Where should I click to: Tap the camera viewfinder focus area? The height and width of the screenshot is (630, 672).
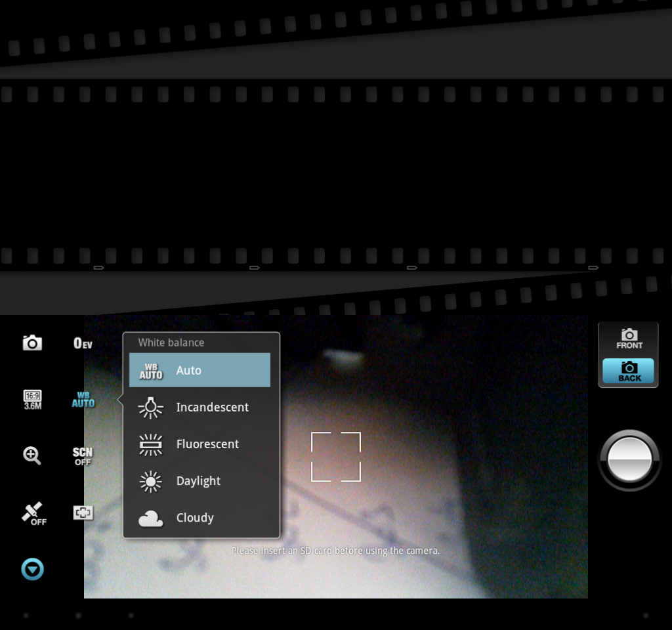pyautogui.click(x=336, y=457)
